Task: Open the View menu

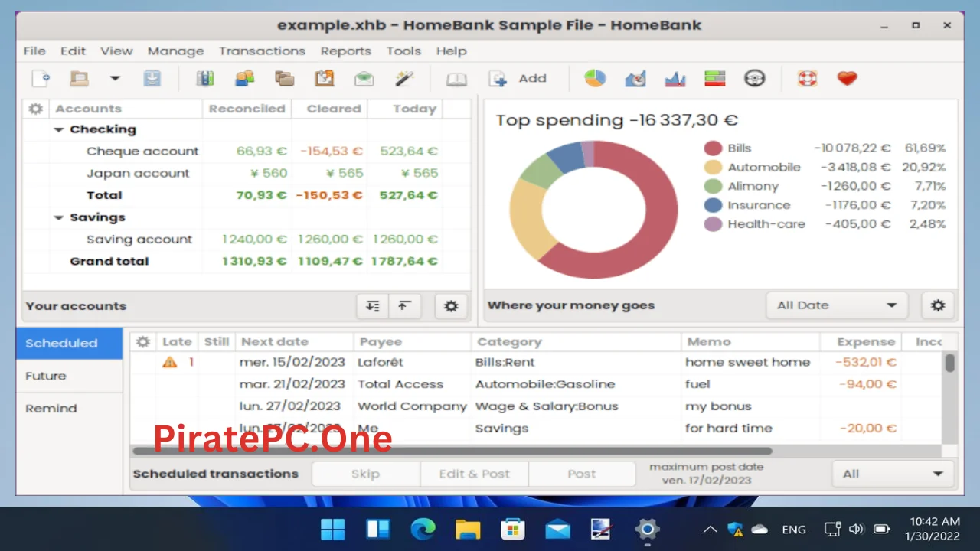Action: coord(116,51)
